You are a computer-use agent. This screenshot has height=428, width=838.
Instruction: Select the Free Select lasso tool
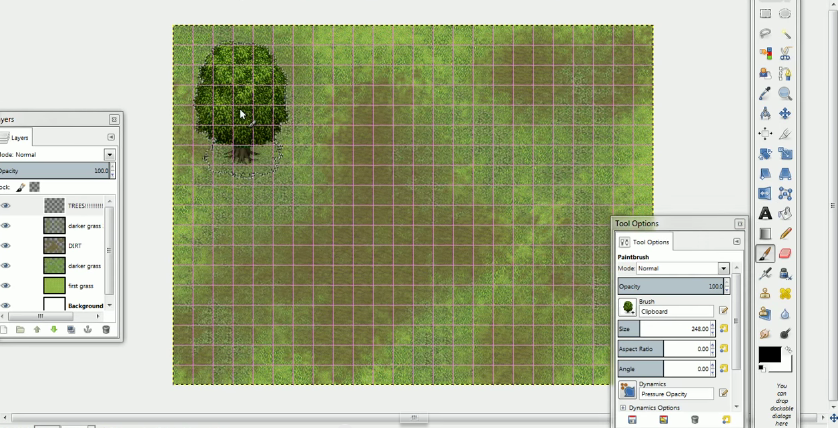[765, 34]
